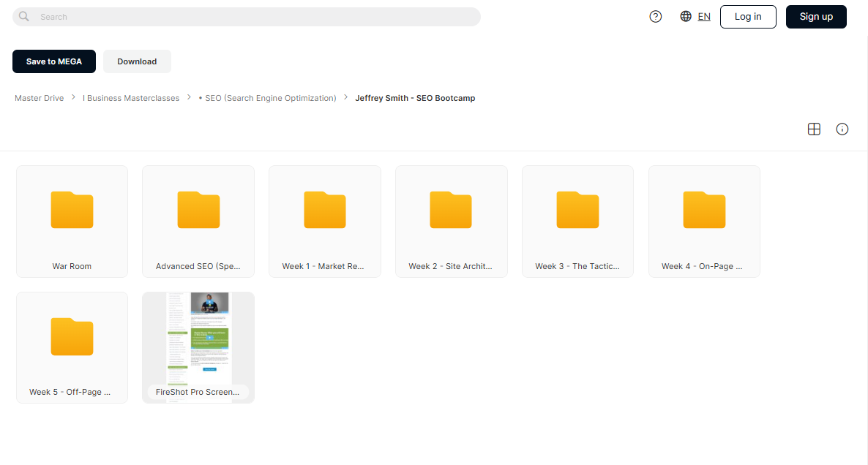This screenshot has width=868, height=465.
Task: Change language via EN link
Action: pos(704,17)
